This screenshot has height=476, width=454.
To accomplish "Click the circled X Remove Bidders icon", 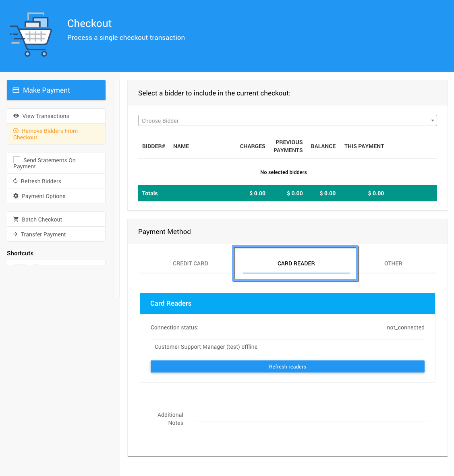I will [x=16, y=131].
